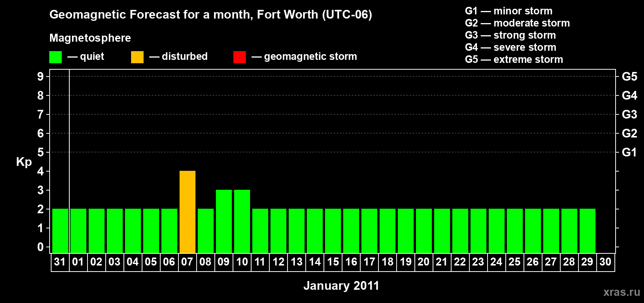Click the Magnetosphere heading
This screenshot has height=303, width=644.
[x=90, y=38]
